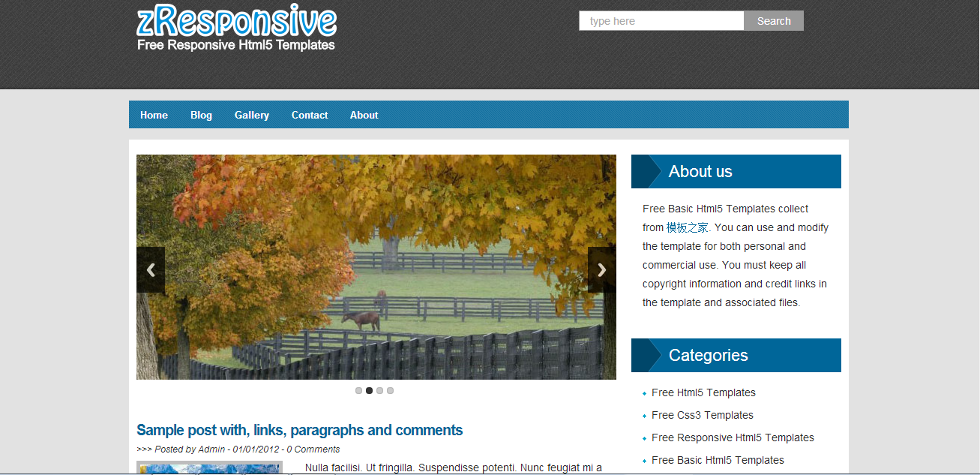
Task: Click 'Free Responsive Html5 Templates' tagline
Action: pyautogui.click(x=236, y=45)
